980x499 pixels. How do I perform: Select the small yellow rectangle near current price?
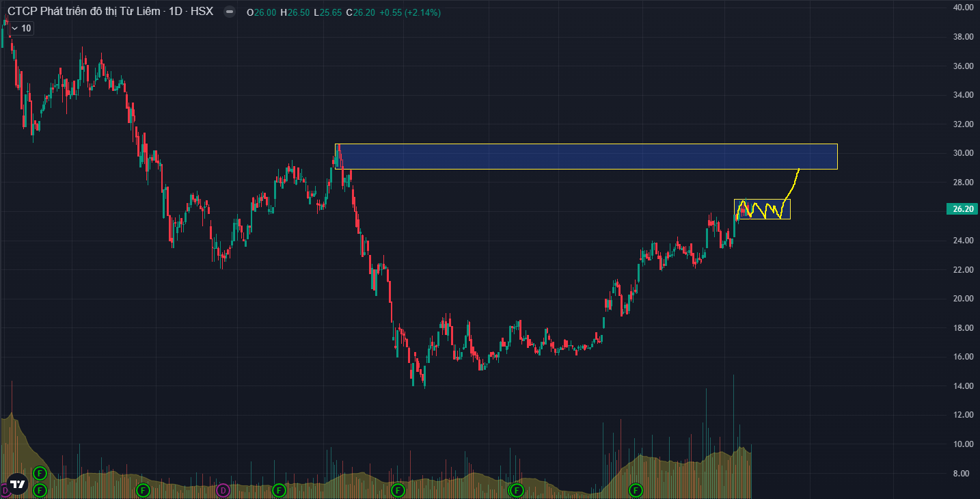pyautogui.click(x=762, y=209)
